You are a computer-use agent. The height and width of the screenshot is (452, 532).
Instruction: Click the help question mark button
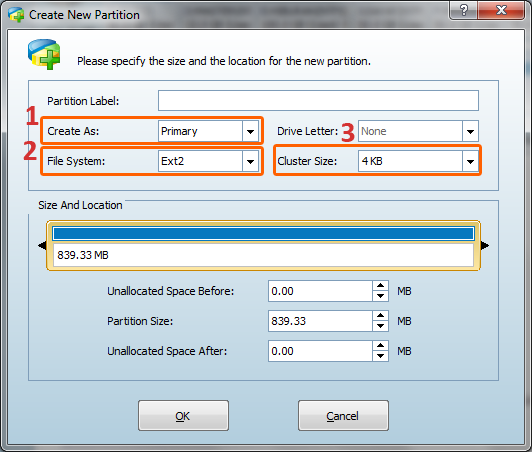pos(463,10)
